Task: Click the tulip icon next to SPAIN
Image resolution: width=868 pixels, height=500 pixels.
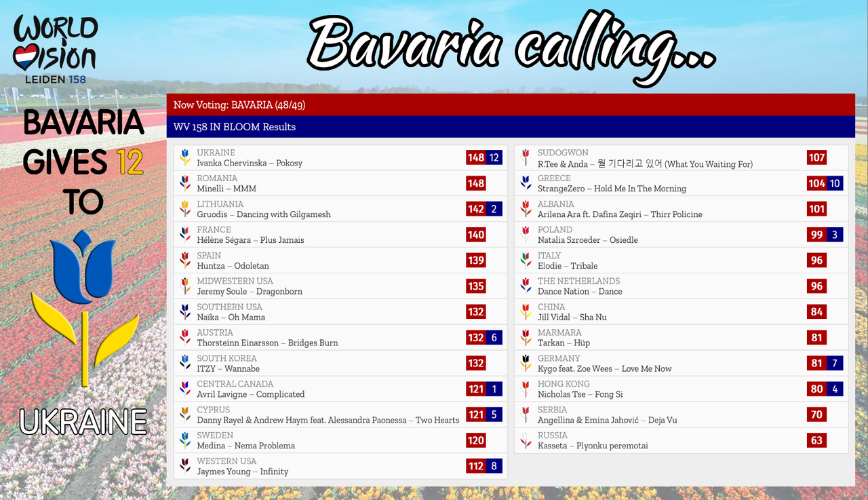Action: 184,261
